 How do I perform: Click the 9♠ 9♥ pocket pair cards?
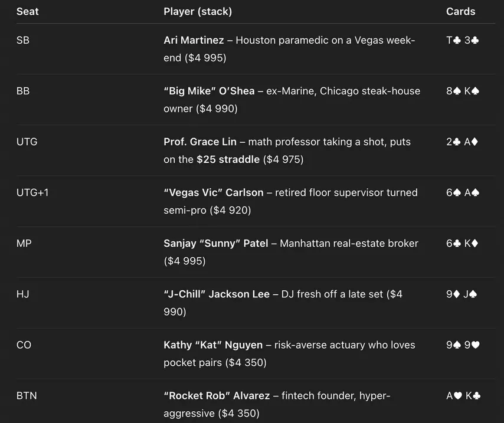coord(463,345)
